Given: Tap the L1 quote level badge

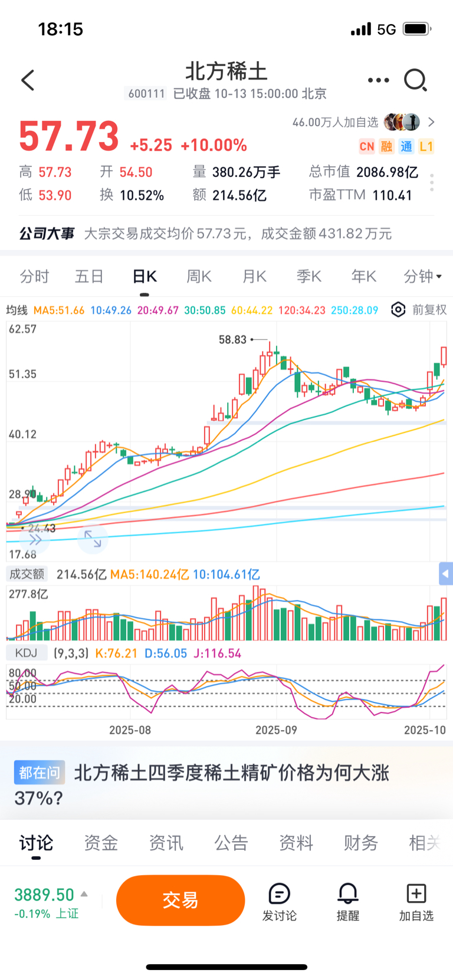Looking at the screenshot, I should 426,147.
